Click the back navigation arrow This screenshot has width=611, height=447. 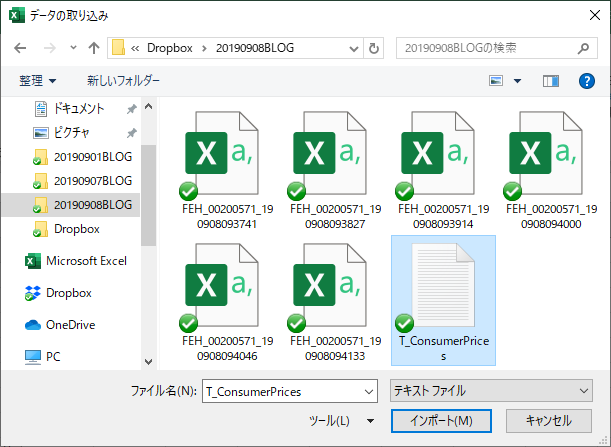coord(21,47)
